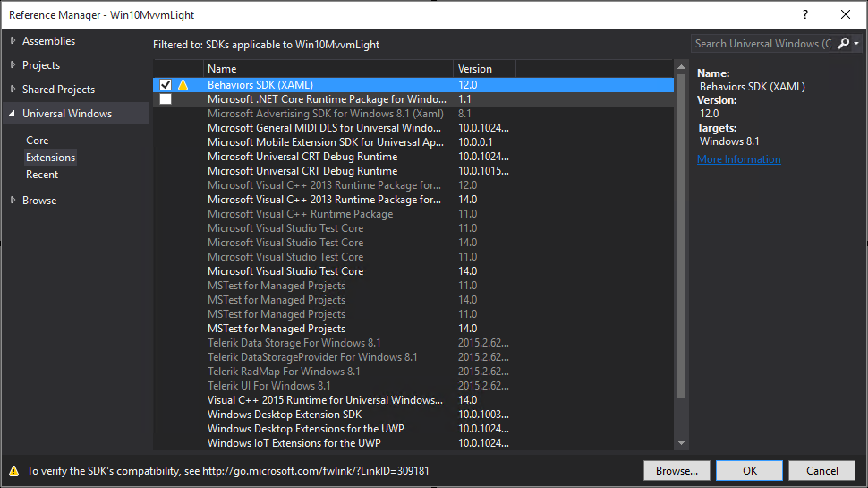868x488 pixels.
Task: Select Telerik UI For Windows 8.1
Action: pos(413,386)
